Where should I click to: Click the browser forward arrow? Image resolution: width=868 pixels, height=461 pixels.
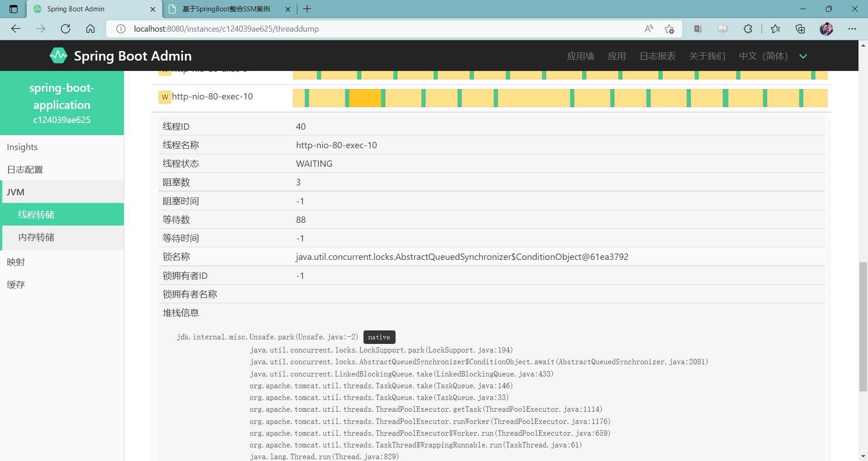41,29
